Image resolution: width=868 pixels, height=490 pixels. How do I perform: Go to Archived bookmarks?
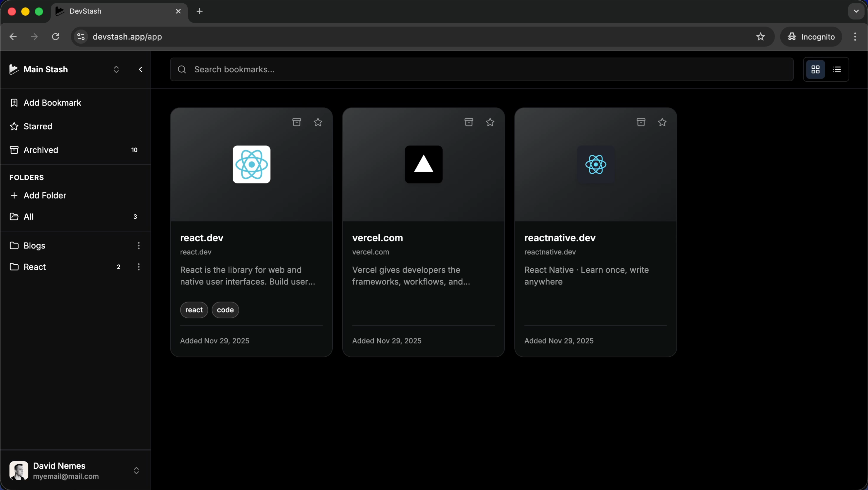[40, 150]
